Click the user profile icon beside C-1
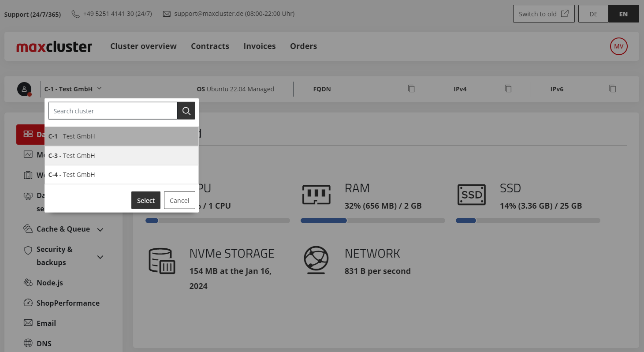The width and height of the screenshot is (644, 352). point(24,89)
